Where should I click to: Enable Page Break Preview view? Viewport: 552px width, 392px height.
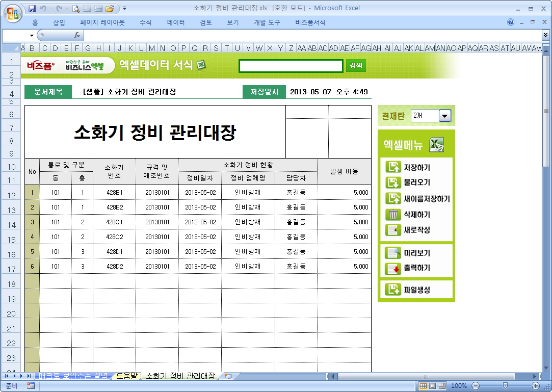(442, 386)
